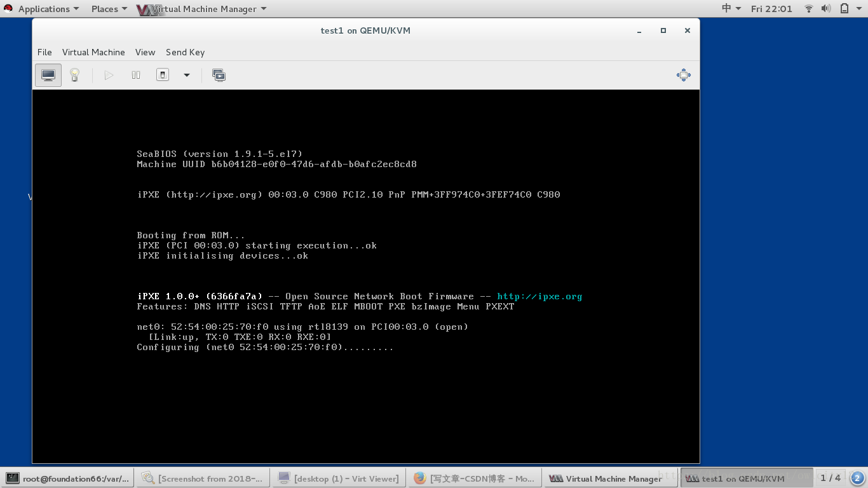Image resolution: width=868 pixels, height=488 pixels.
Task: Show virtual hardware details lightbulb
Action: [74, 75]
